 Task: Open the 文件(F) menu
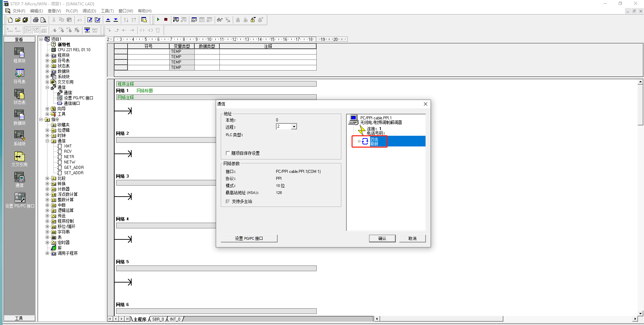19,11
